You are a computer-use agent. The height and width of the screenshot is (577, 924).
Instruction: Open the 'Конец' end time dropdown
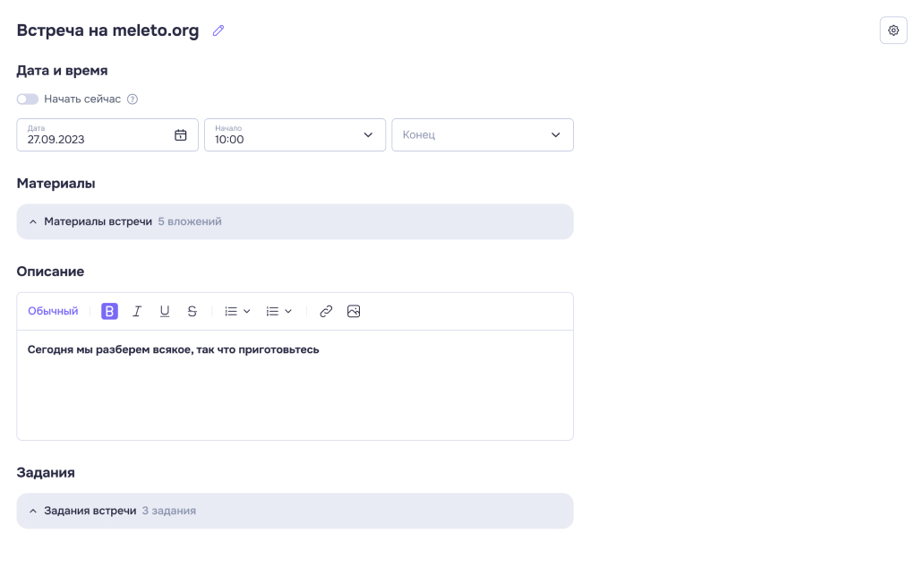coord(482,135)
